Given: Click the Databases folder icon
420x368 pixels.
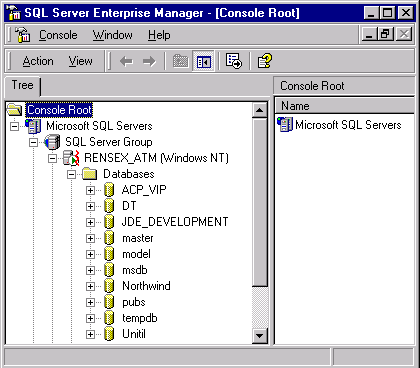Looking at the screenshot, I should (90, 174).
